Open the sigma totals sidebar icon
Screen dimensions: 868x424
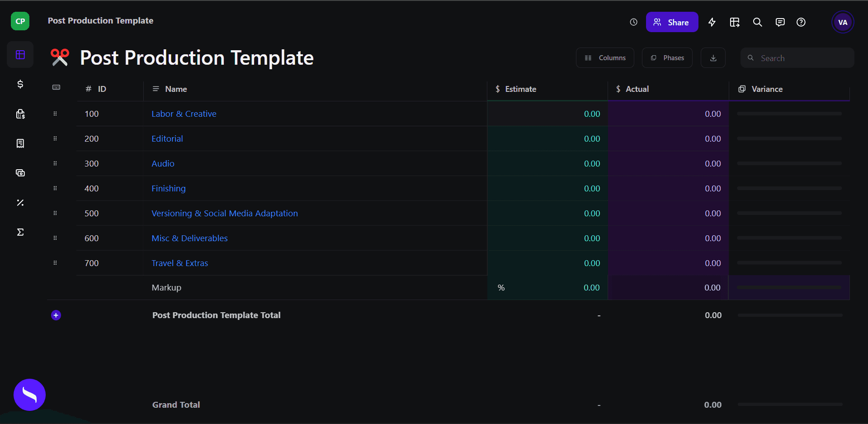coord(20,232)
